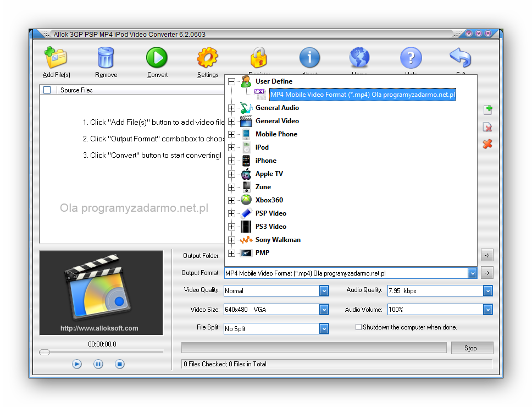532x407 pixels.
Task: Expand the General Video category
Action: [232, 121]
